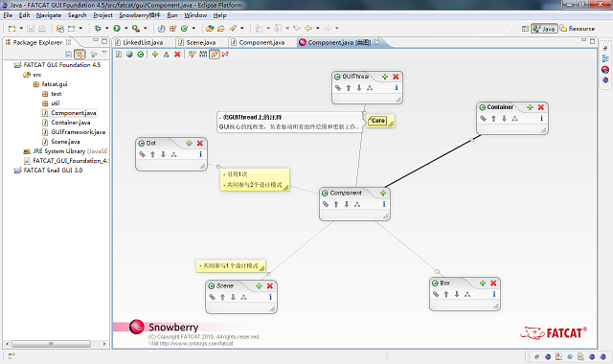Click the green Run button icon

[x=117, y=28]
